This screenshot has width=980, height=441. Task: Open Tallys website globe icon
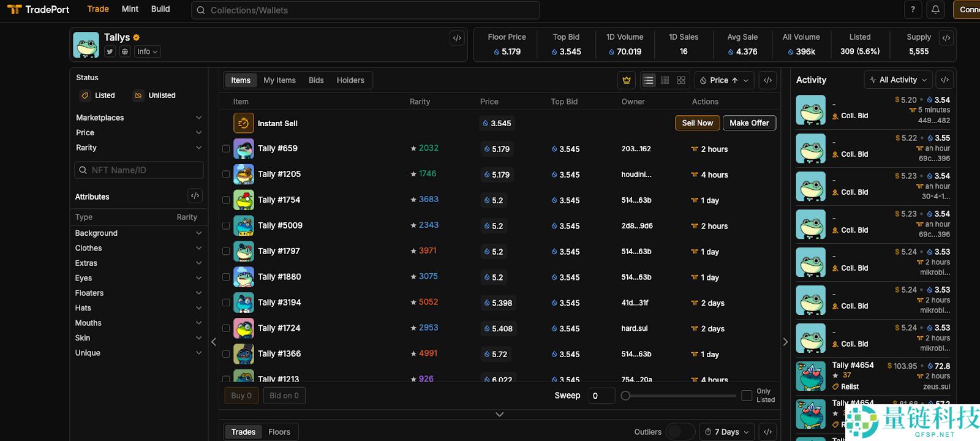[x=125, y=51]
